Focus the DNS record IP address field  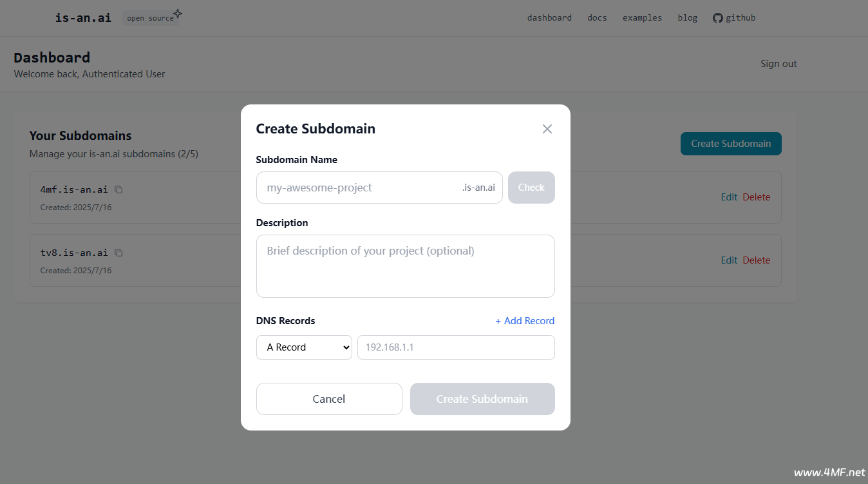456,347
